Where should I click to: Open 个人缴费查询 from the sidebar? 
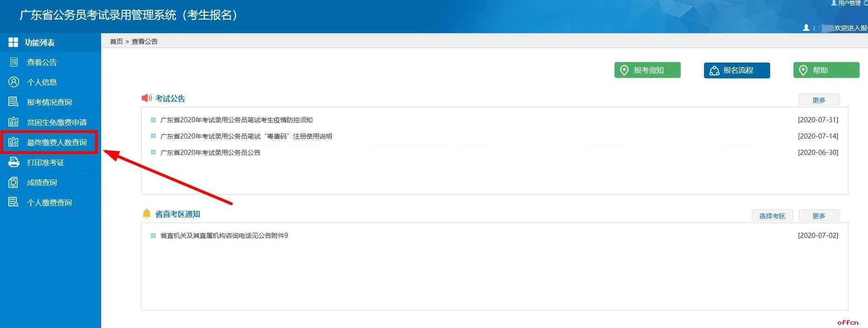50,202
